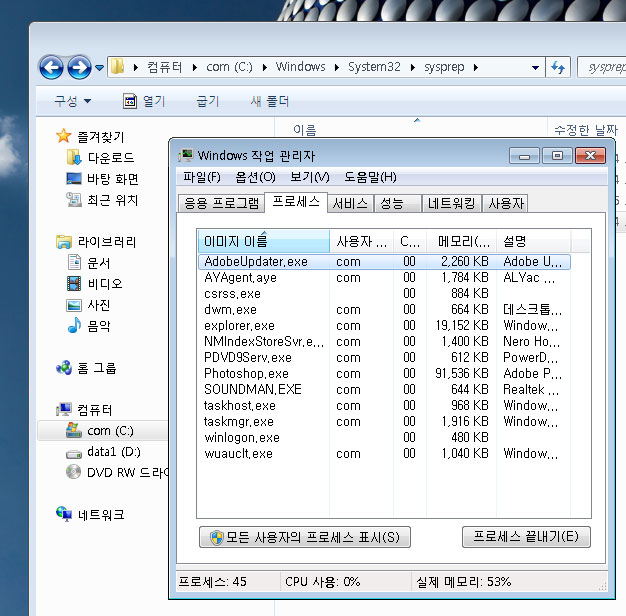Switch to the 응용 프로그램 tab
The width and height of the screenshot is (626, 616).
[221, 204]
